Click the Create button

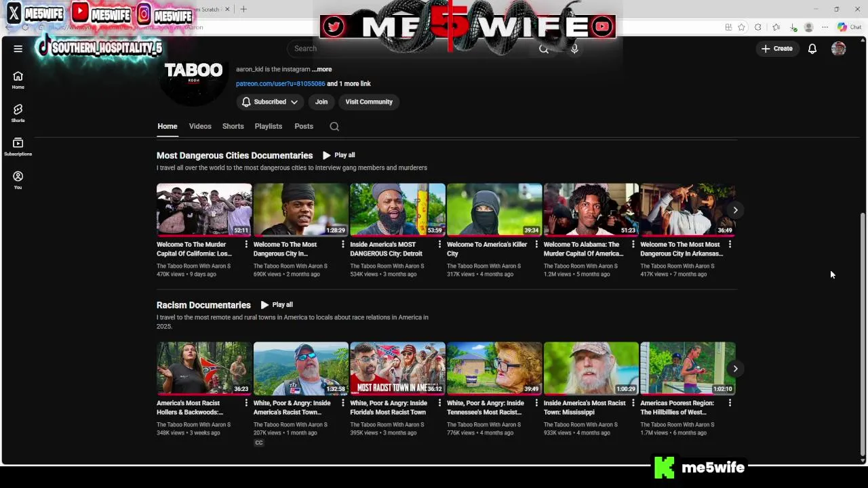click(x=777, y=49)
